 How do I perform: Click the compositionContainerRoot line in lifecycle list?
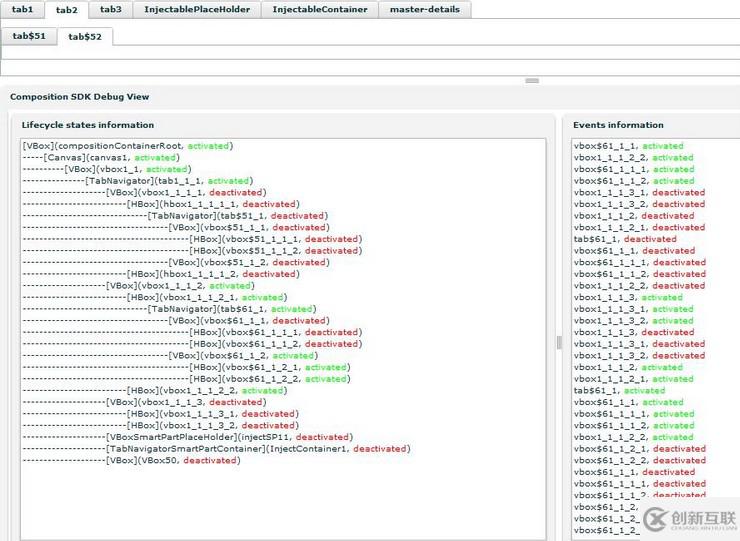pos(127,146)
